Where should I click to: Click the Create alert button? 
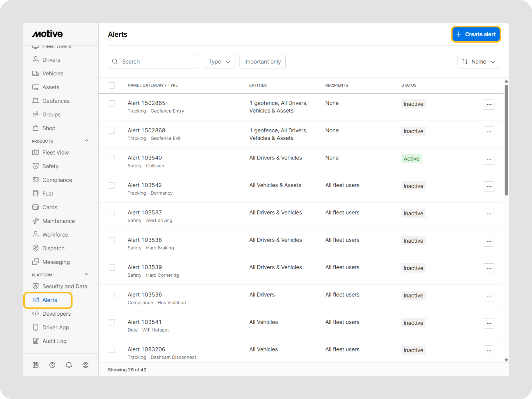[476, 34]
